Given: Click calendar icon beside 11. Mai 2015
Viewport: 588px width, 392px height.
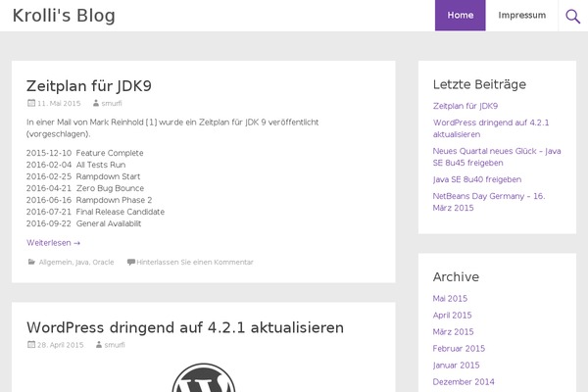Looking at the screenshot, I should [31, 103].
